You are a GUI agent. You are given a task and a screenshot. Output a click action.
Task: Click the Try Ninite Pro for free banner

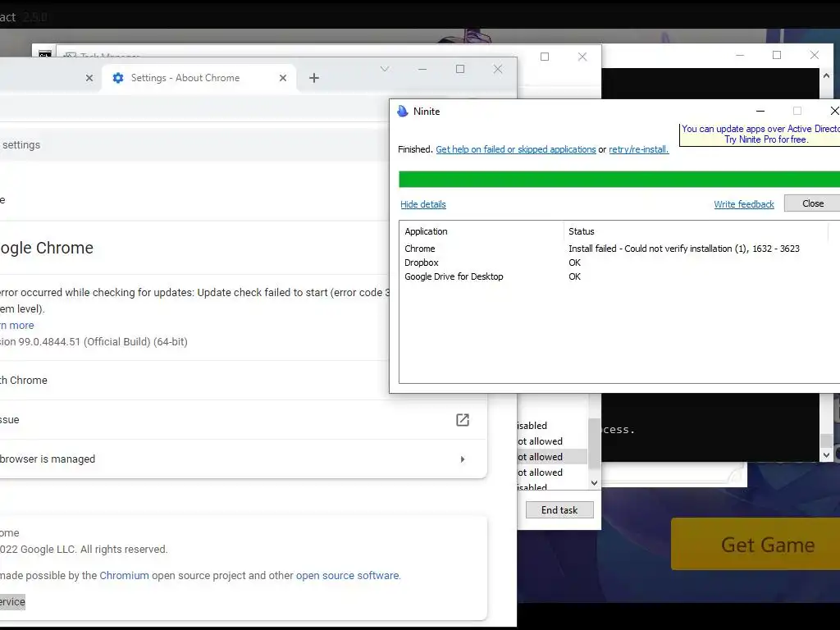760,134
